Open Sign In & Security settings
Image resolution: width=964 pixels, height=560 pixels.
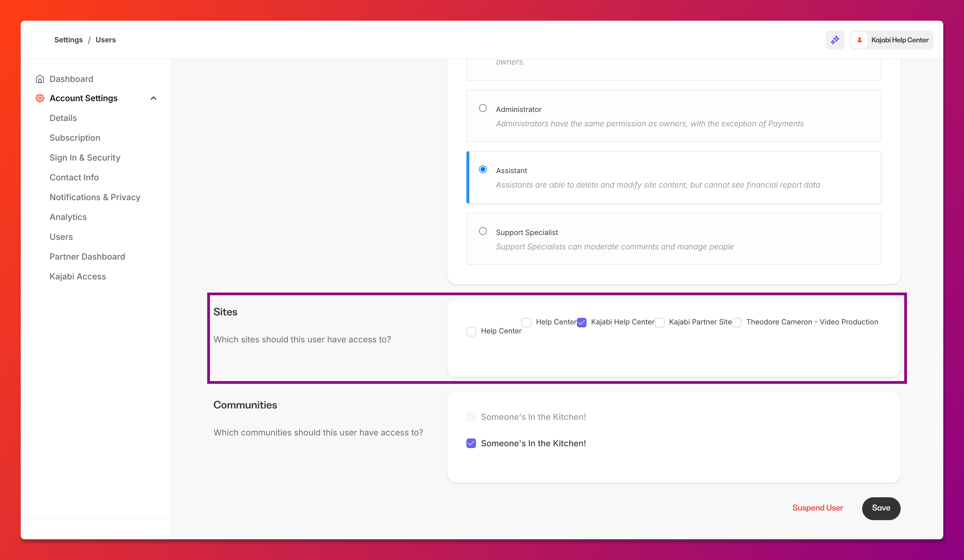(85, 158)
